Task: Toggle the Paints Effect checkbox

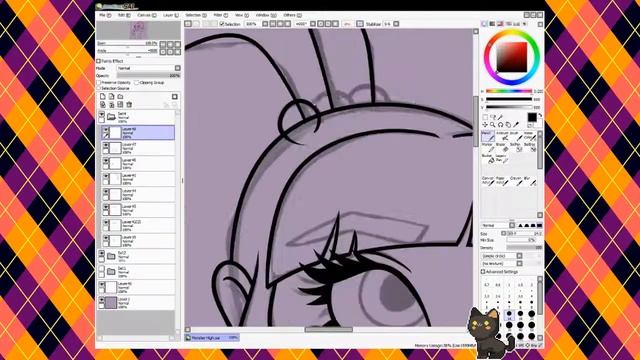Action: 98,61
